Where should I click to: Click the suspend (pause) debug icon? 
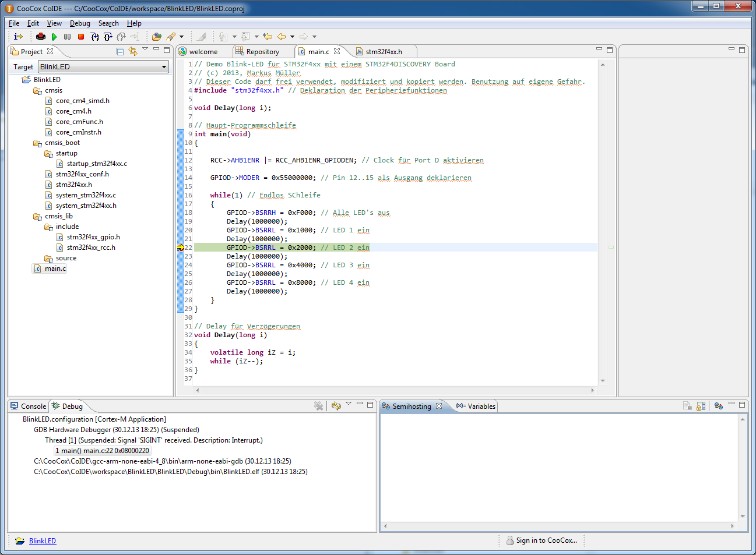point(67,37)
